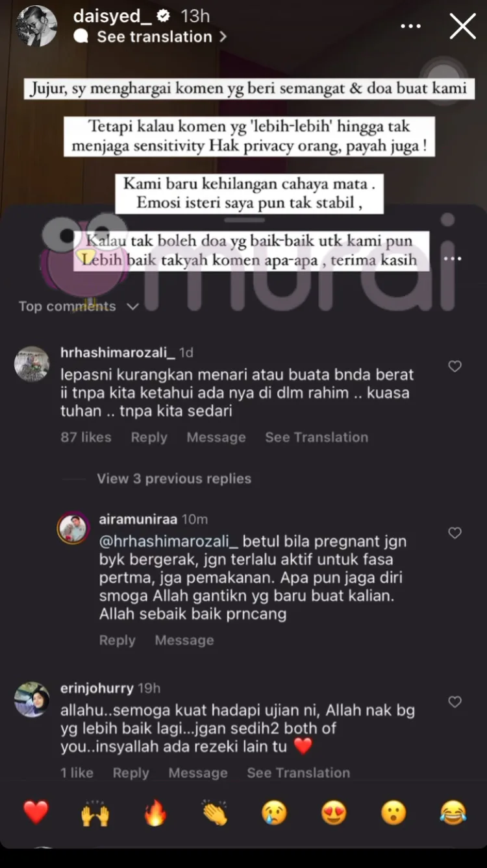Send crying face emoji reaction
The height and width of the screenshot is (868, 487).
tap(275, 812)
